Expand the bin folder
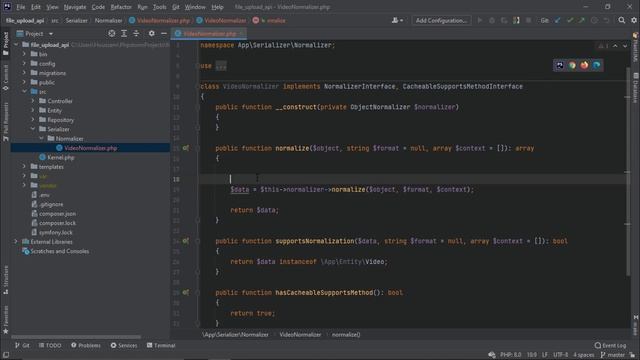 coord(24,54)
